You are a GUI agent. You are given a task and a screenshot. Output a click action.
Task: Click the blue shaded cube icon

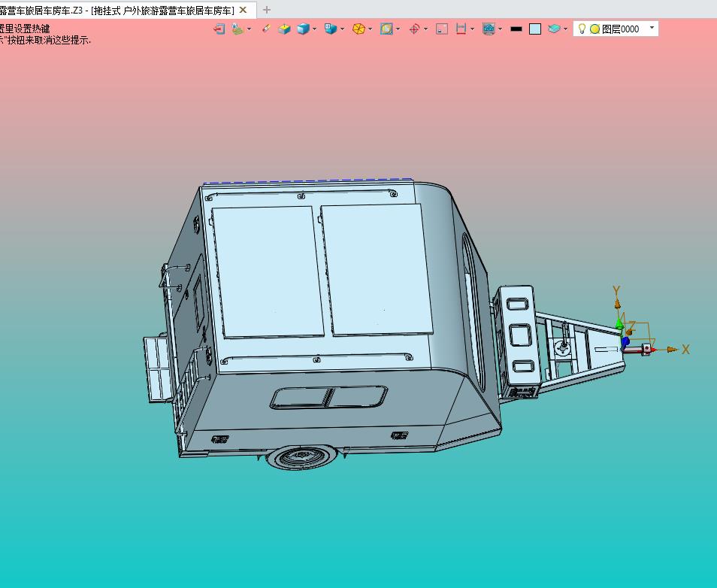tap(303, 29)
